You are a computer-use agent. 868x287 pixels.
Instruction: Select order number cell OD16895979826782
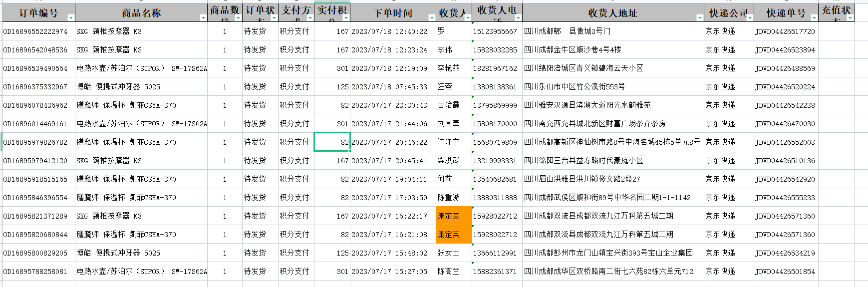pyautogui.click(x=39, y=142)
